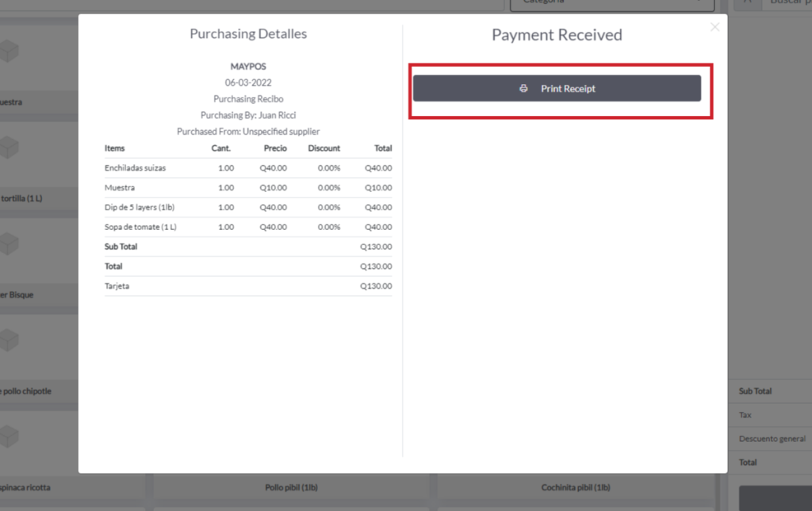812x511 pixels.
Task: Click the Enchiladas suizas row in receipt
Action: pos(247,168)
